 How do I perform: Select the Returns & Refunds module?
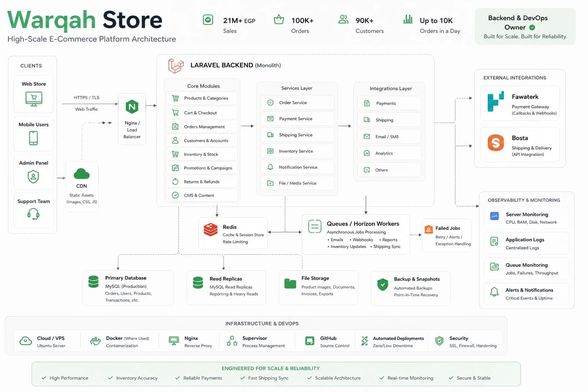click(202, 182)
